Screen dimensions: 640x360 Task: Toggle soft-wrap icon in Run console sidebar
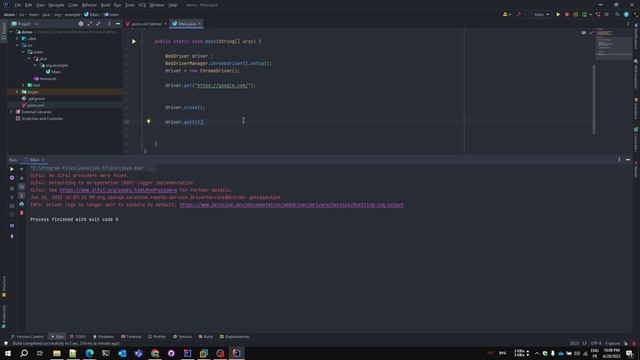(x=22, y=187)
